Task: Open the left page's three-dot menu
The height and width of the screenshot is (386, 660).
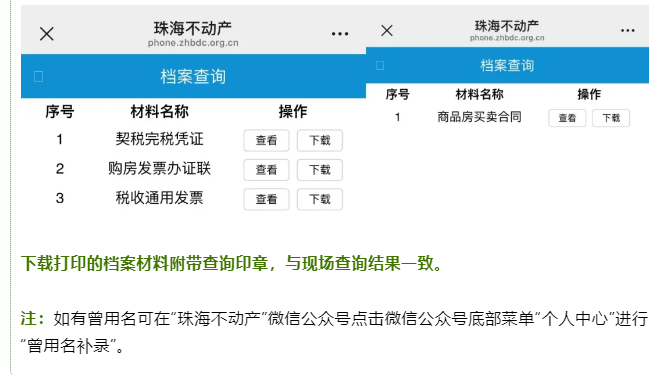Action: pyautogui.click(x=340, y=34)
